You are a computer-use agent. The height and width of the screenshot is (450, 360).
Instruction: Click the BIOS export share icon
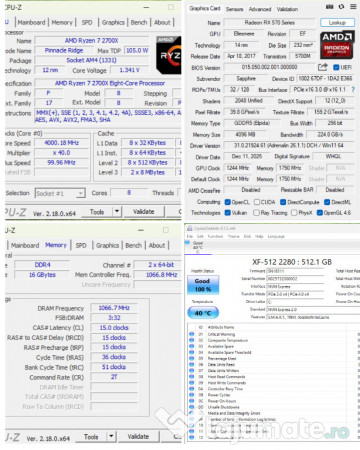[x=322, y=67]
